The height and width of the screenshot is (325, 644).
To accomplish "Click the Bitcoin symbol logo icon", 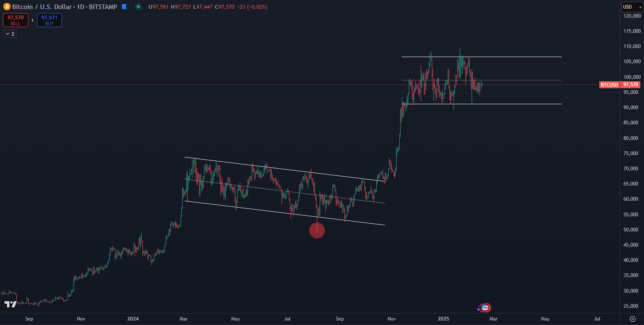I will point(7,7).
